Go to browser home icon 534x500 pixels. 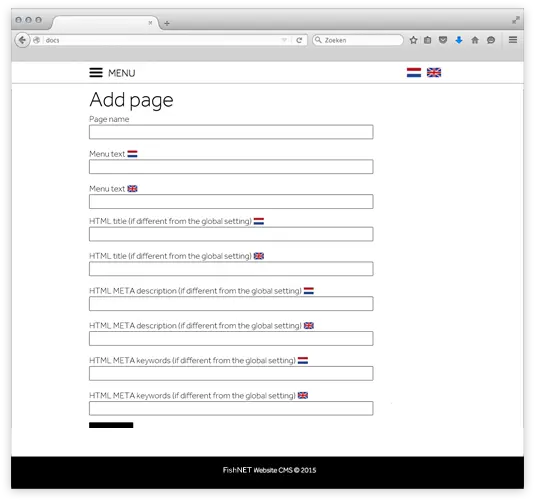(475, 40)
